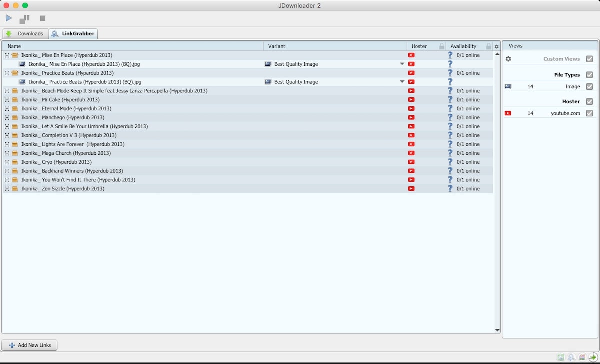
Task: Click the Start Downloads play icon
Action: pos(9,18)
